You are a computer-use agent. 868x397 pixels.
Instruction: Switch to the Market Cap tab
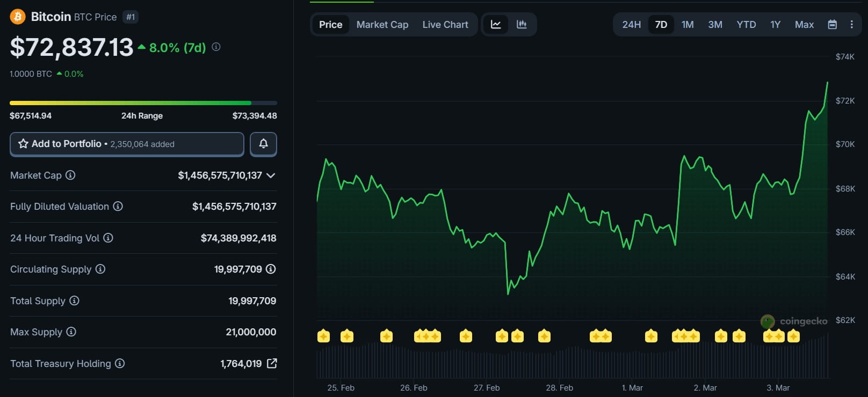(382, 25)
